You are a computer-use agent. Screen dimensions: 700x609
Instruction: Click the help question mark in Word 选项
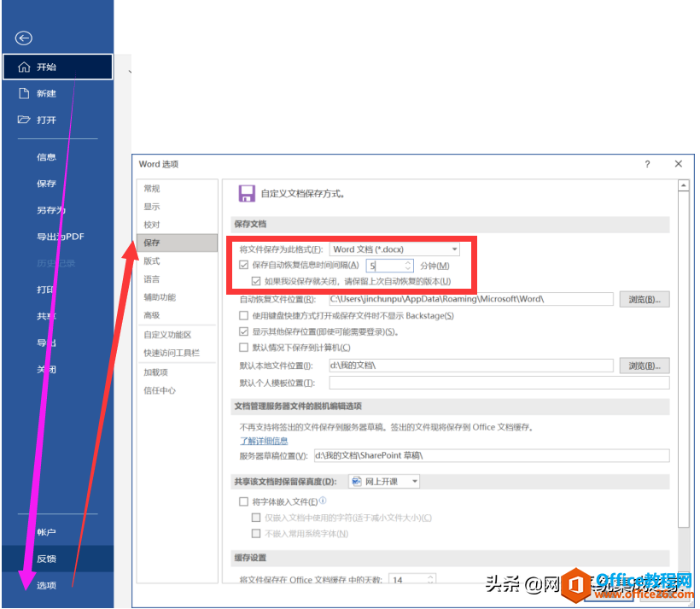click(647, 164)
